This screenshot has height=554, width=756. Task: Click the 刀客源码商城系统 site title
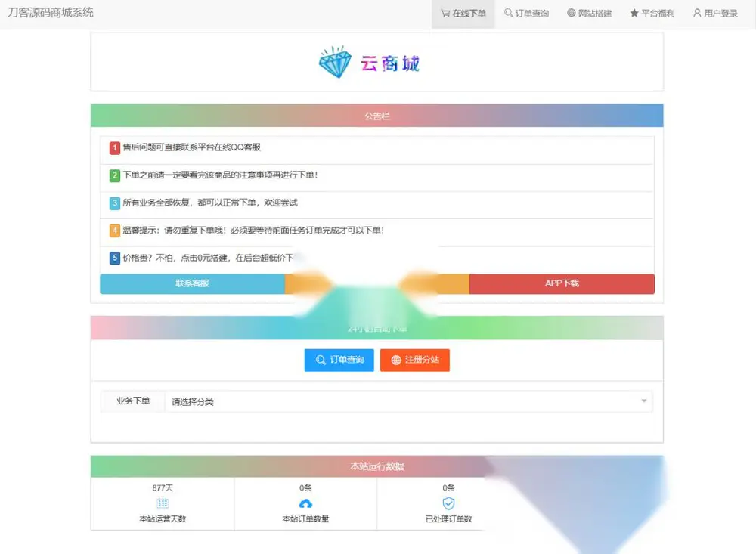(51, 13)
